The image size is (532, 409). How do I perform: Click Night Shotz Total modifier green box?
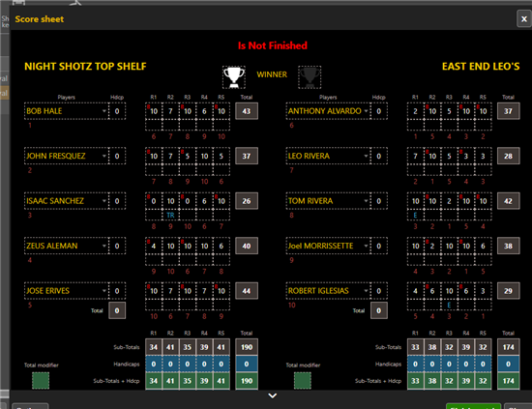(41, 381)
